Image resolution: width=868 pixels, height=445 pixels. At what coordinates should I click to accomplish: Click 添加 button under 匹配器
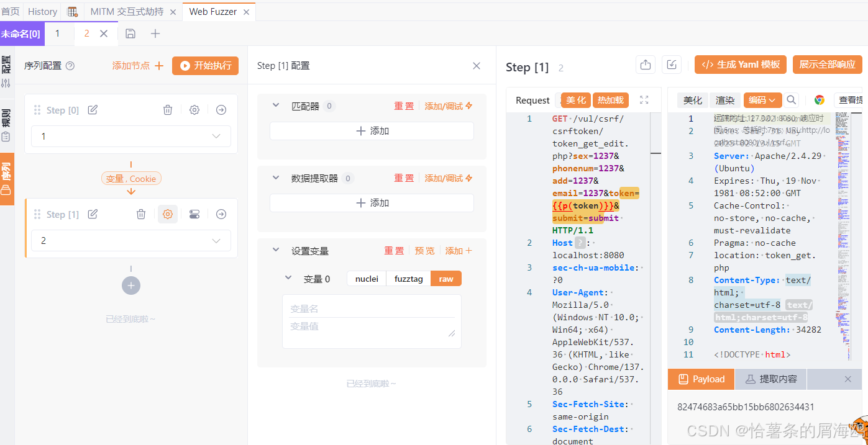pos(372,131)
